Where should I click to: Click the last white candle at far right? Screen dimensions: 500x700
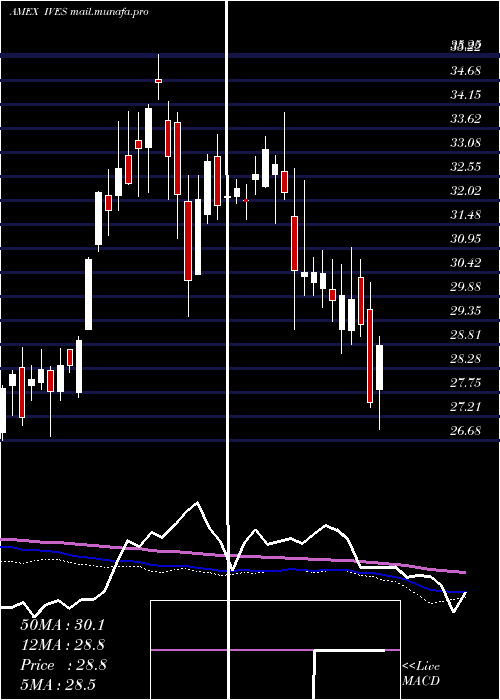click(379, 367)
